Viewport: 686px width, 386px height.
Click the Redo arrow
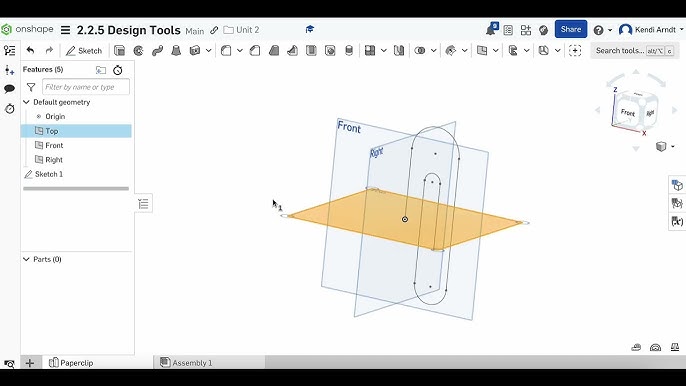tap(49, 50)
